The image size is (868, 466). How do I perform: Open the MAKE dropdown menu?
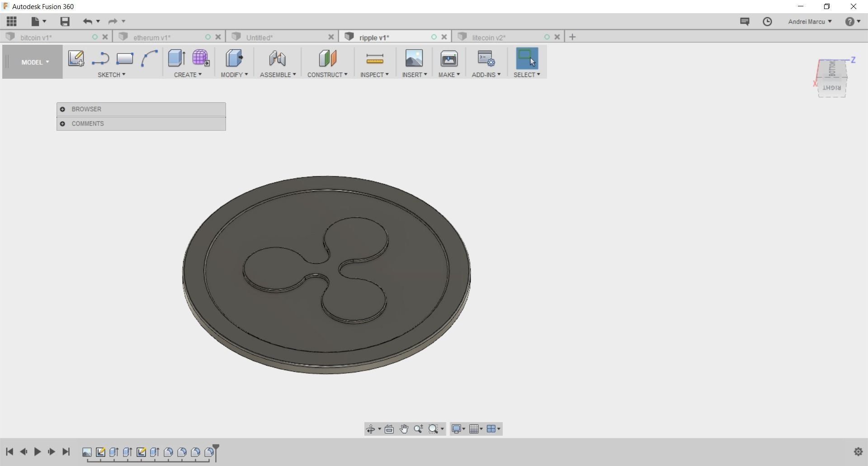pyautogui.click(x=449, y=75)
